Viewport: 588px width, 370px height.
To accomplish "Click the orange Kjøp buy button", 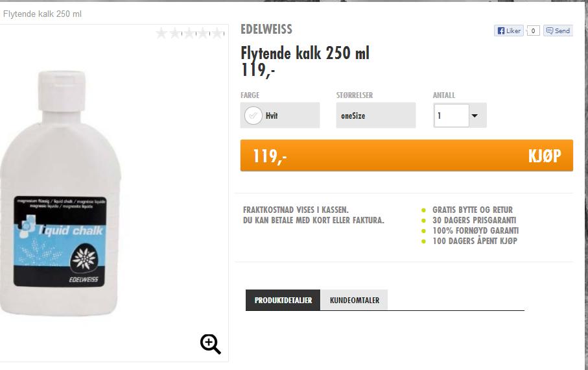I will (x=406, y=156).
